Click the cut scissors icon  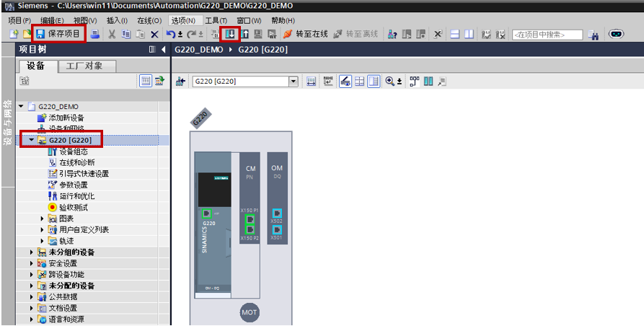[x=113, y=34]
